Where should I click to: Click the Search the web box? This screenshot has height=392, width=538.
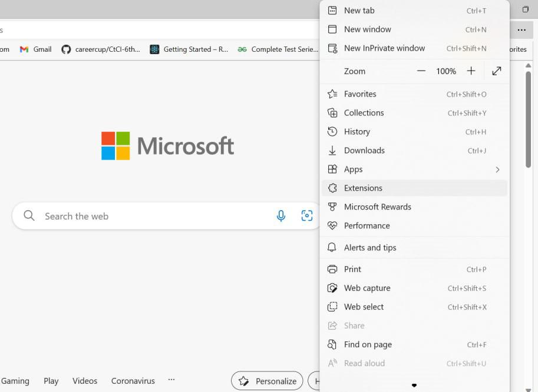pos(166,216)
